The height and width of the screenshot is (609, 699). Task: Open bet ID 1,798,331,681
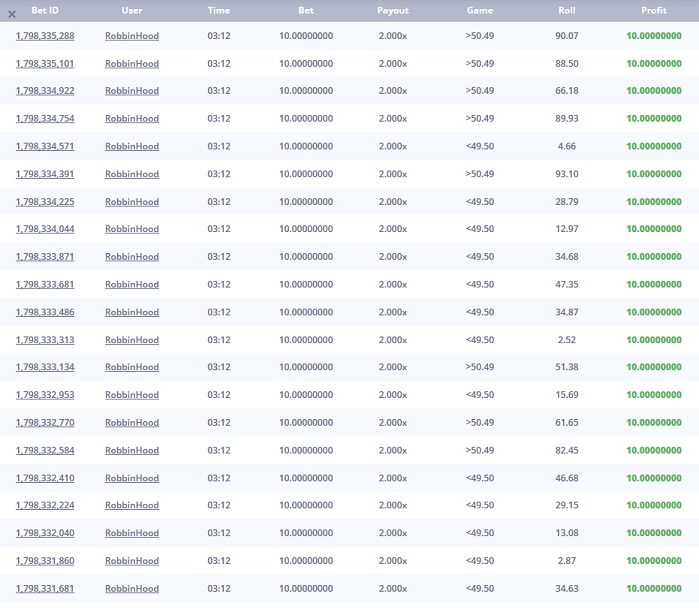point(45,588)
